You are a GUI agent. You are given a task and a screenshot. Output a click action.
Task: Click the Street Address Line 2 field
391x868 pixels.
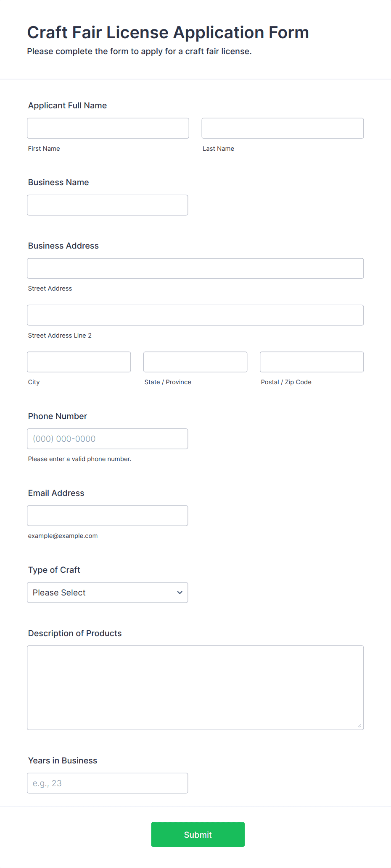point(195,315)
